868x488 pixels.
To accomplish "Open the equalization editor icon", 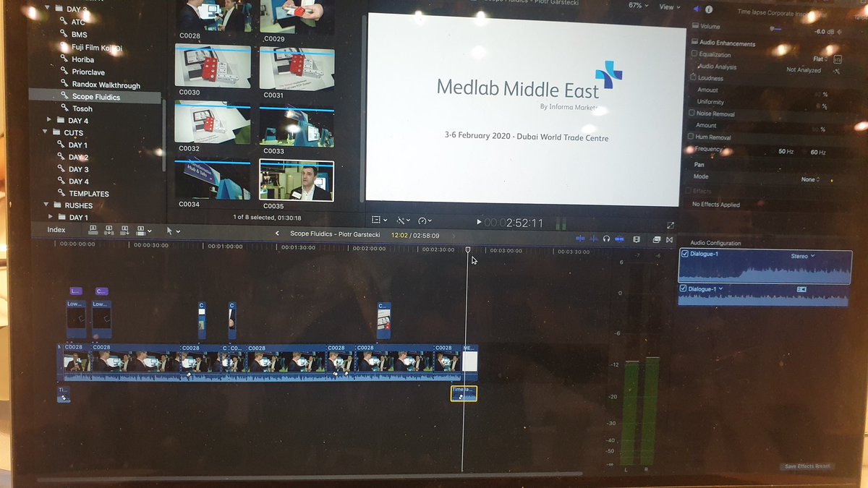I will (838, 59).
